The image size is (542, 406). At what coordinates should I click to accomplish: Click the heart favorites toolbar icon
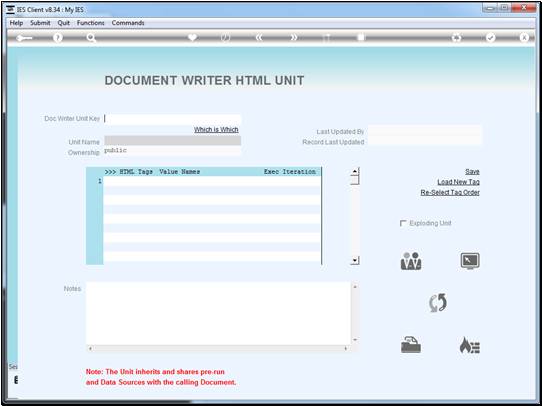point(192,38)
